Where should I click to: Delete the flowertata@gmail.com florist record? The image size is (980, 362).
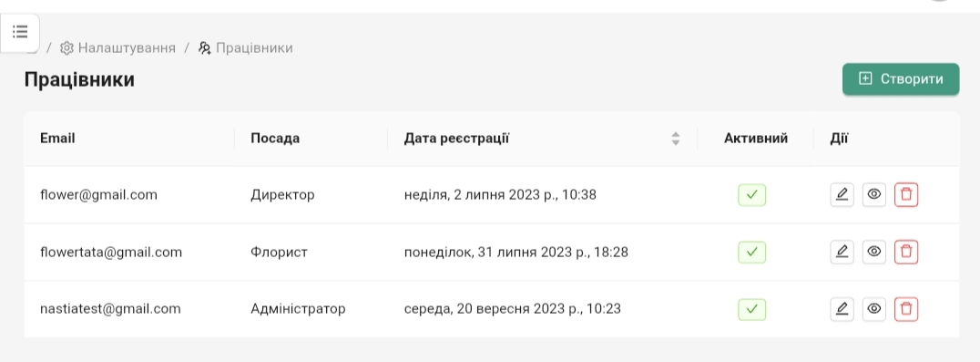(x=906, y=252)
